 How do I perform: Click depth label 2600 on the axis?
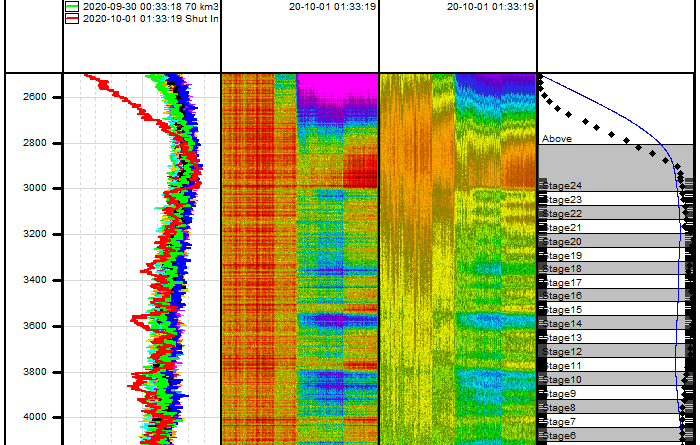point(35,97)
